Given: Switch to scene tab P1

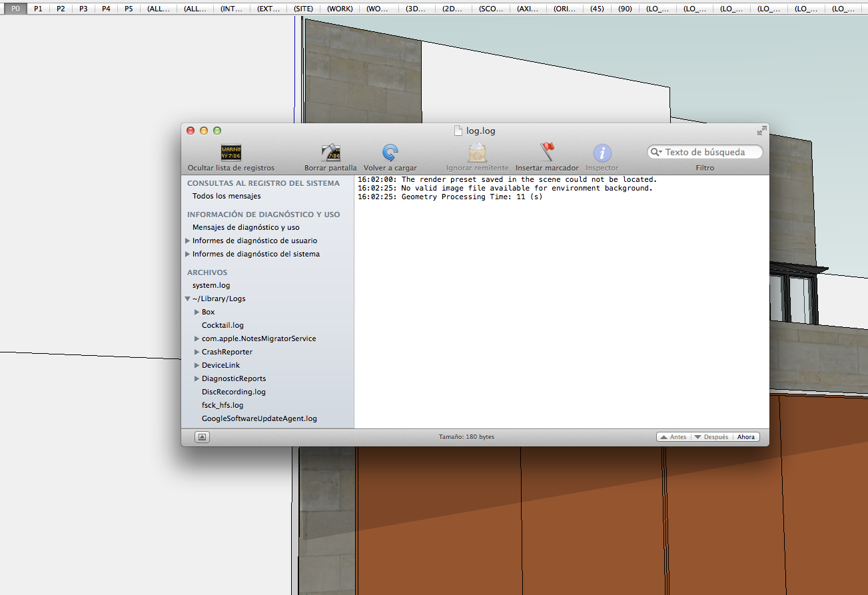Looking at the screenshot, I should coord(38,9).
